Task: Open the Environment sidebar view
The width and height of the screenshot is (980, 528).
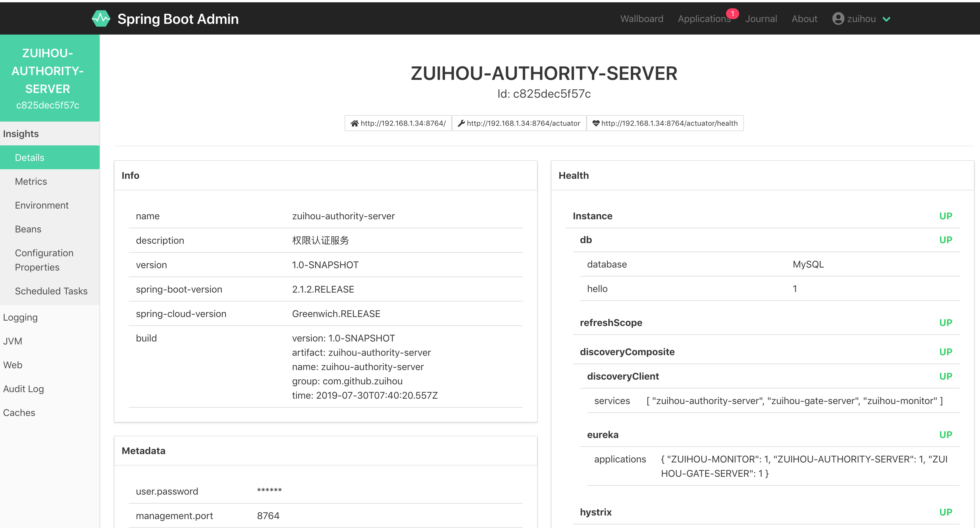Action: pos(41,205)
